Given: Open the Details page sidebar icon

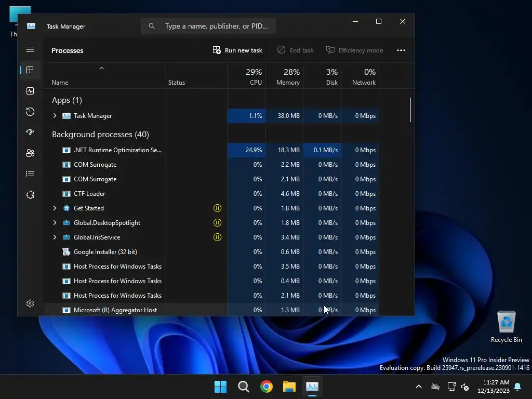Looking at the screenshot, I should click(30, 174).
